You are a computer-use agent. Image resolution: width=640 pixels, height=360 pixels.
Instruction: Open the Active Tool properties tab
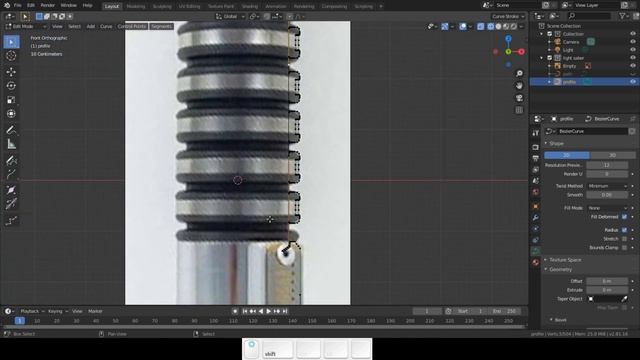536,133
